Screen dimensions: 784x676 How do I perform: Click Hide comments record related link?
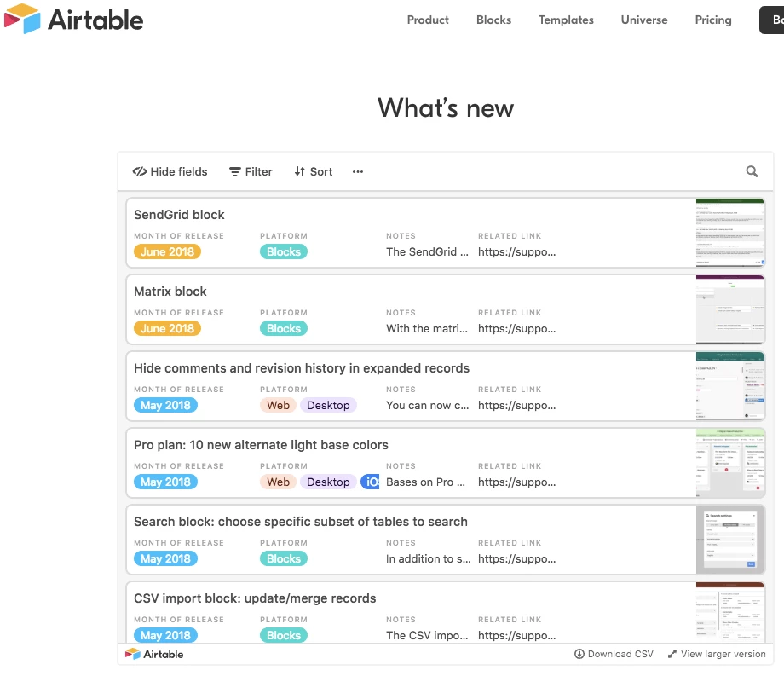[516, 405]
